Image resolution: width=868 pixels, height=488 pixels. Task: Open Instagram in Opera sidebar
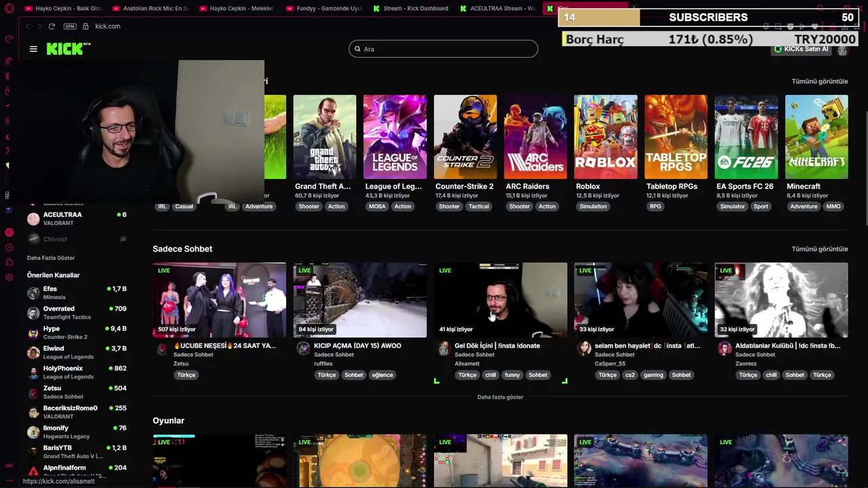[9, 121]
